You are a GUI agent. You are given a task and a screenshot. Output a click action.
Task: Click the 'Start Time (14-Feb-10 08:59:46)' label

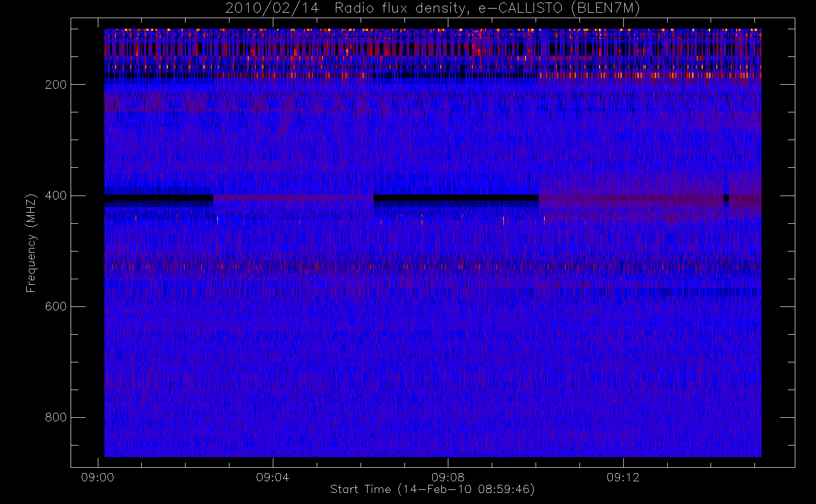(x=432, y=489)
